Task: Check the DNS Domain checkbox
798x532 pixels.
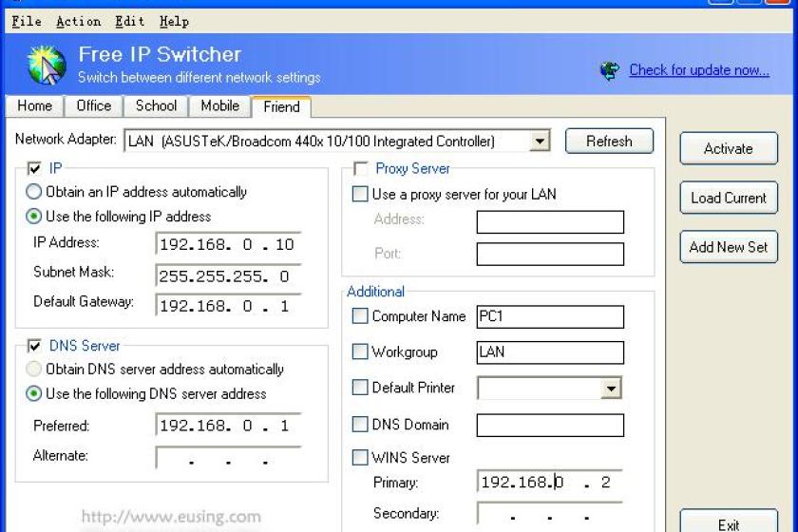Action: tap(360, 424)
